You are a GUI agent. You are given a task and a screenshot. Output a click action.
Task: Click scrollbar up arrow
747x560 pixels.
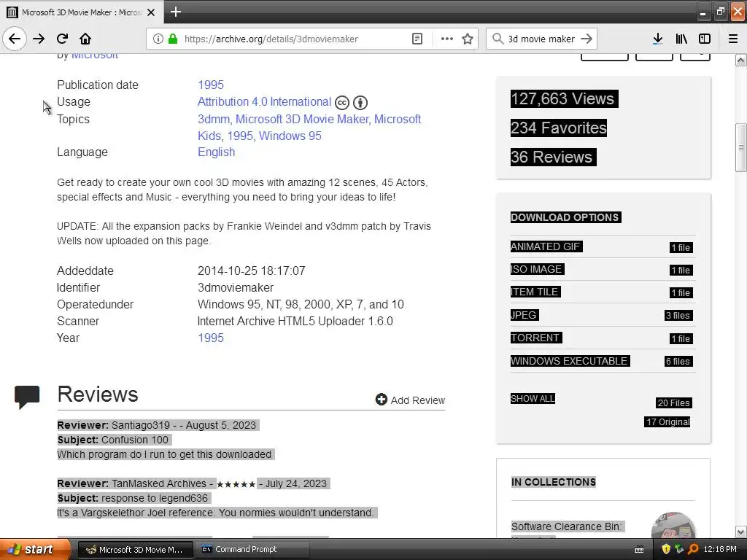[x=741, y=60]
